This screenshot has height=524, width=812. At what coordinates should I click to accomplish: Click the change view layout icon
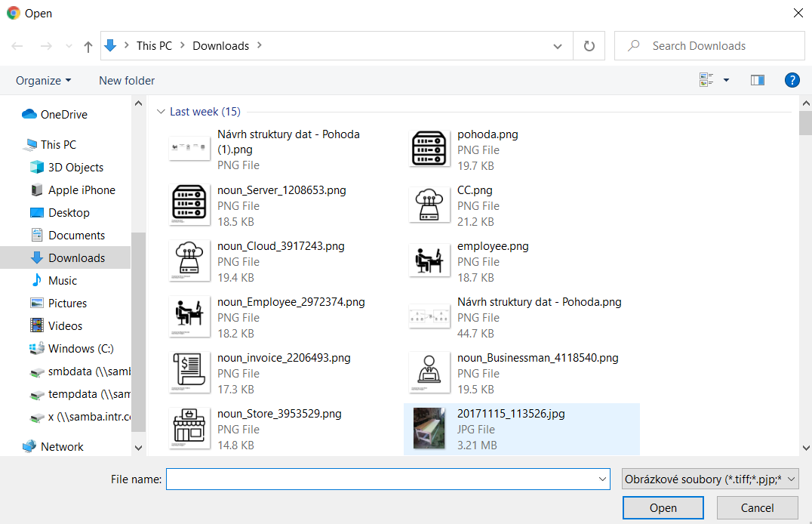(707, 80)
